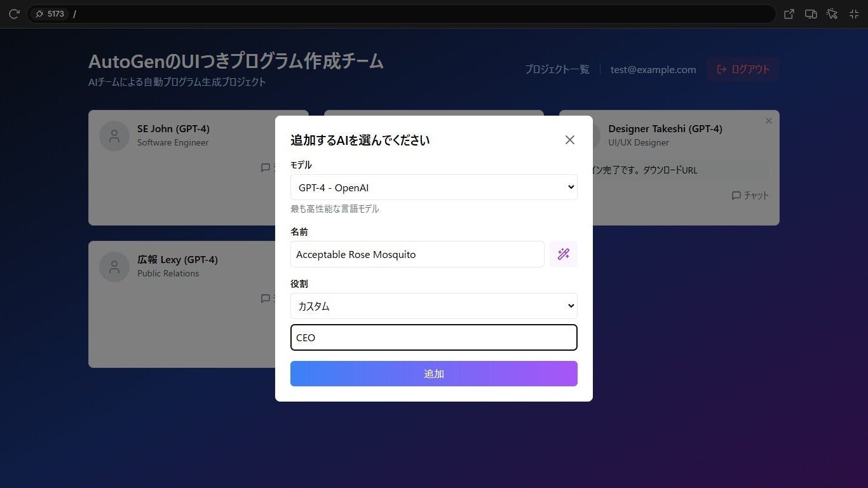Click 広報 Lexy's avatar icon
The image size is (868, 488).
coord(114,267)
